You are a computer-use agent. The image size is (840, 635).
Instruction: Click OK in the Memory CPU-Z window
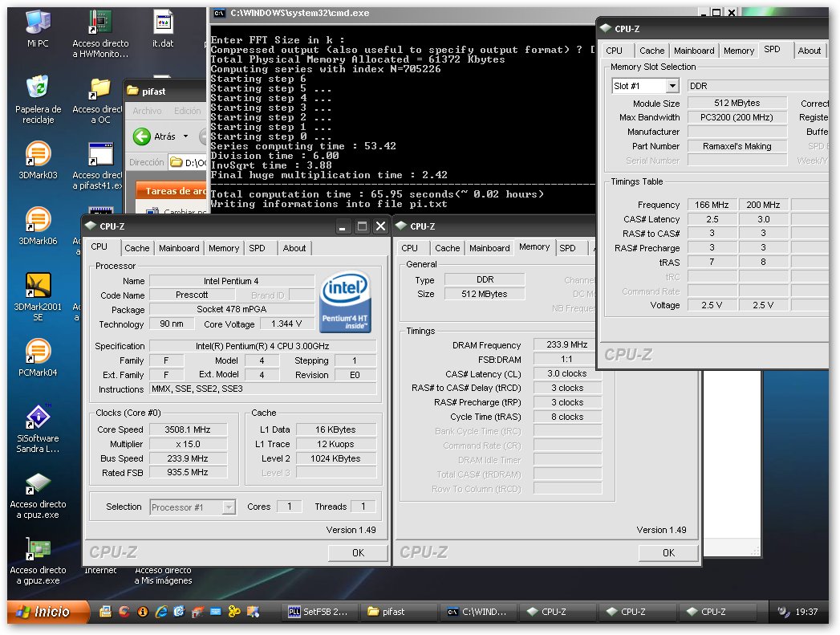[668, 552]
